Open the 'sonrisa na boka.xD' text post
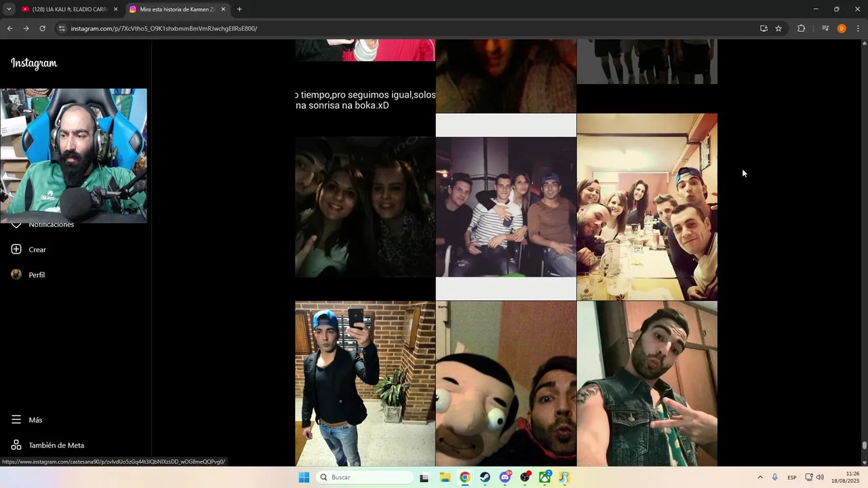The width and height of the screenshot is (868, 488). (x=365, y=100)
